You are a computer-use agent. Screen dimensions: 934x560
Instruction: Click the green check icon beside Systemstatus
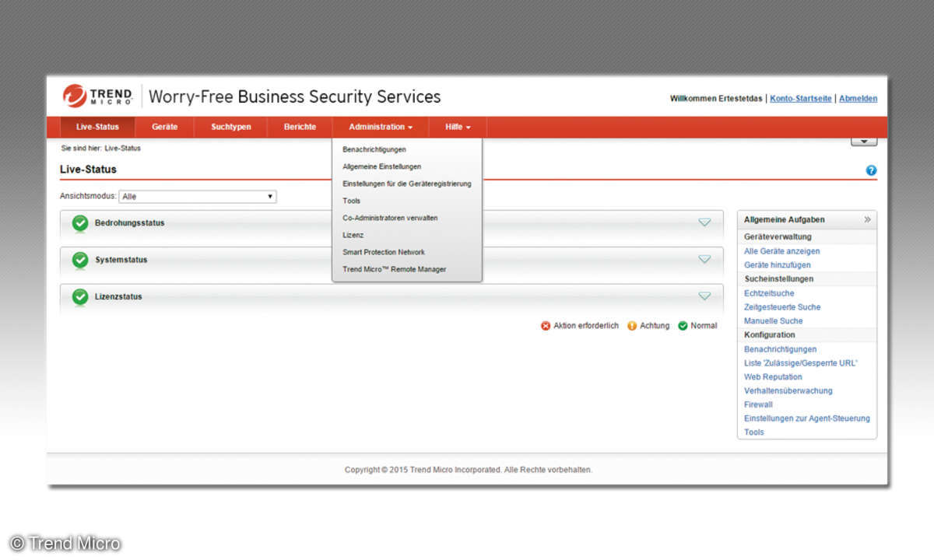79,260
